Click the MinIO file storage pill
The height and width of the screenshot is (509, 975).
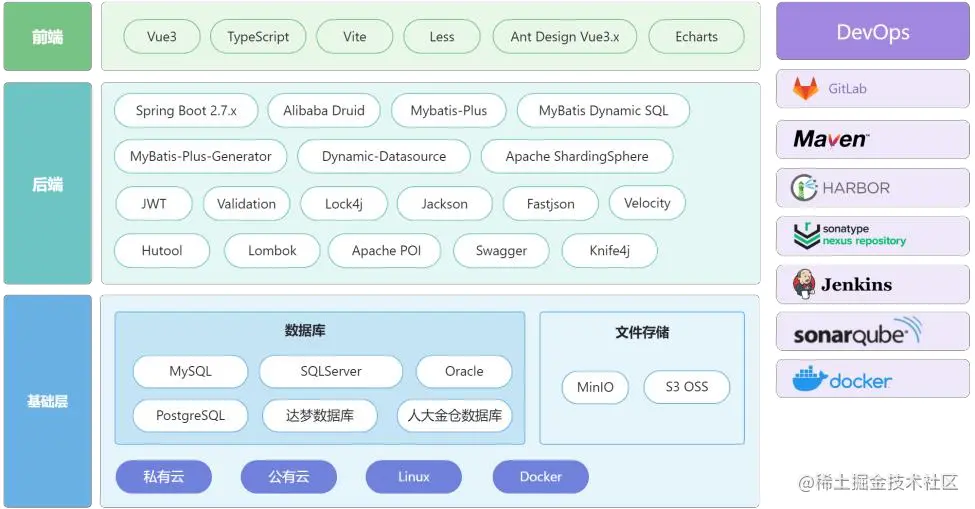595,387
